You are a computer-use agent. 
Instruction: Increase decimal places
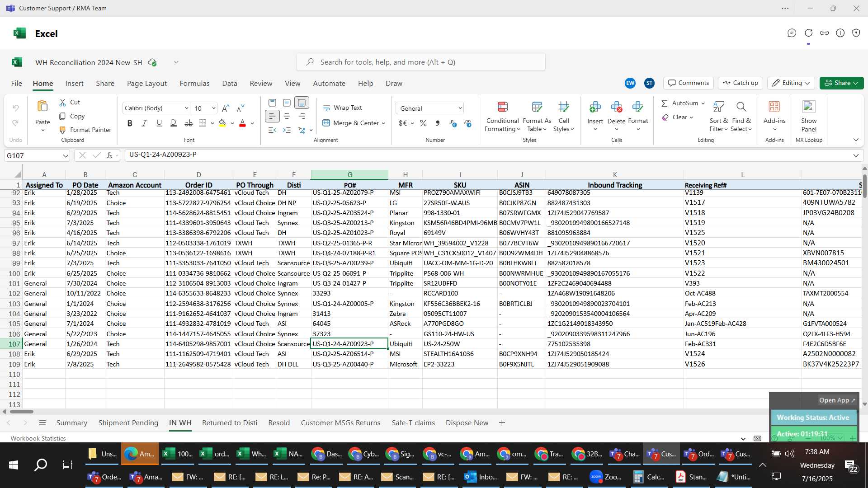453,123
